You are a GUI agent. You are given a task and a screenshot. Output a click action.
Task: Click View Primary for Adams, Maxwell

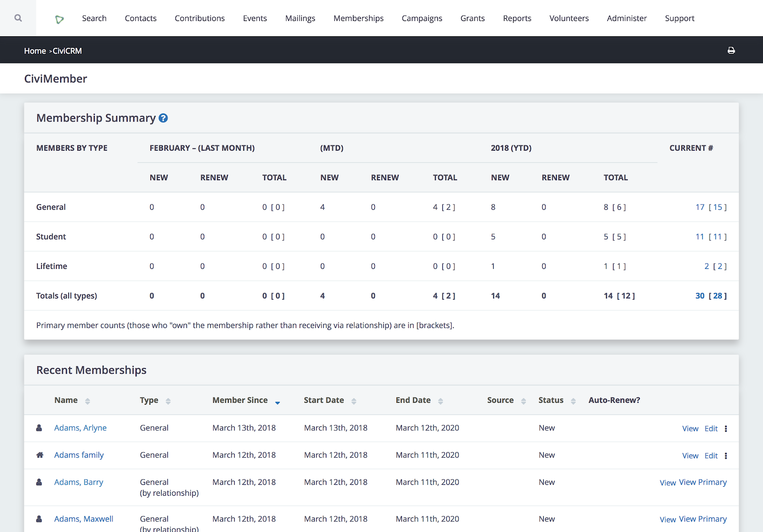(703, 519)
